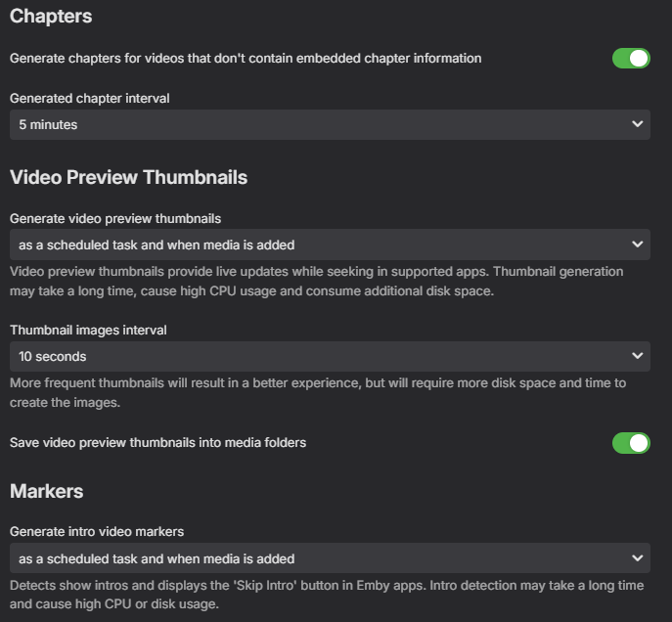This screenshot has height=622, width=672.
Task: Click the chevron arrow on the chapter interval dropdown
Action: click(x=638, y=124)
